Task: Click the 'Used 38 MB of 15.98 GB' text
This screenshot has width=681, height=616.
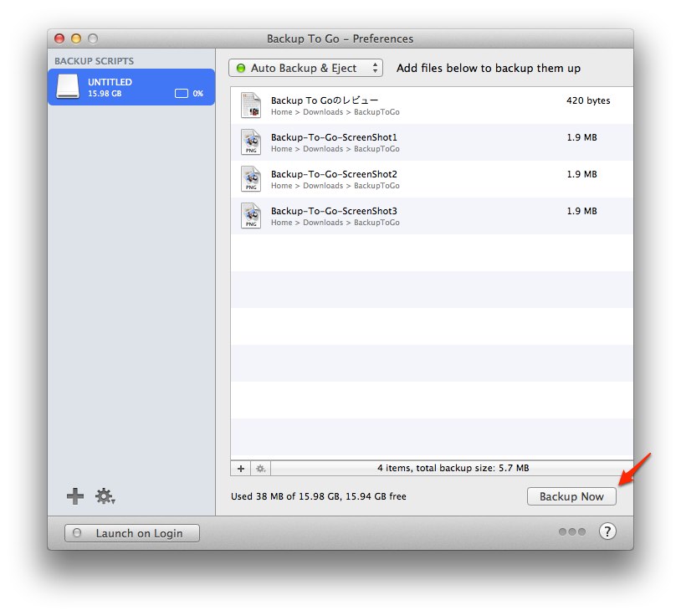Action: [319, 496]
